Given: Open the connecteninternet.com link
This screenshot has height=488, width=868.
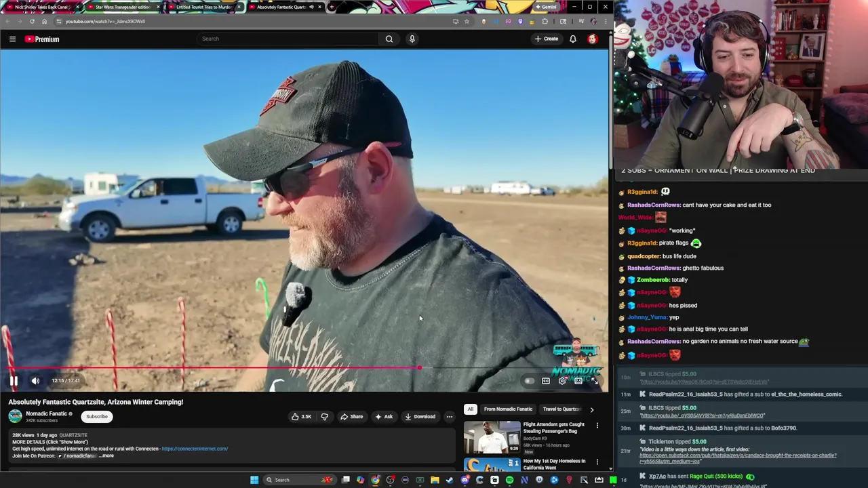Looking at the screenshot, I should 195,449.
